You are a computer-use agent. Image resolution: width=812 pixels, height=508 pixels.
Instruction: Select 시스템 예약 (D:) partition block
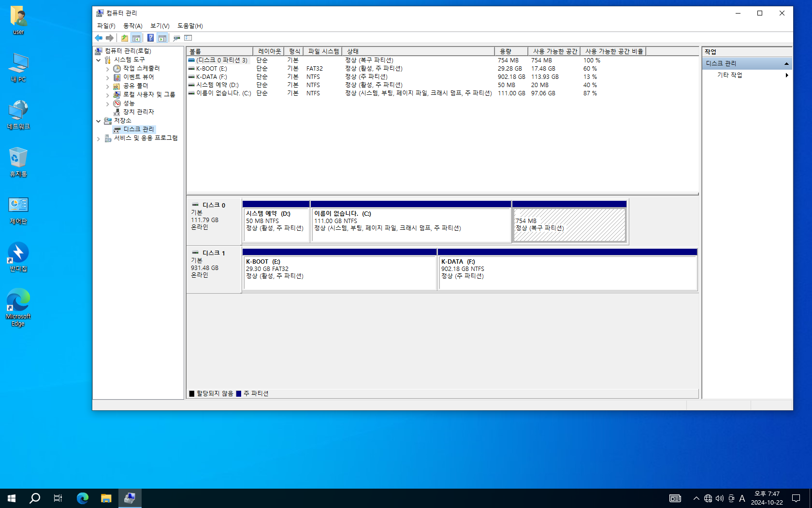pyautogui.click(x=276, y=222)
